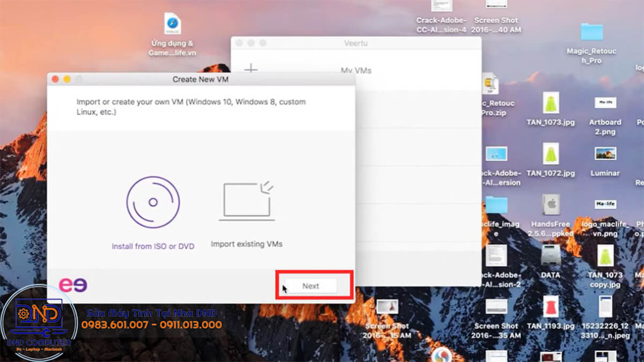Click the Import existing VMs label

[246, 244]
